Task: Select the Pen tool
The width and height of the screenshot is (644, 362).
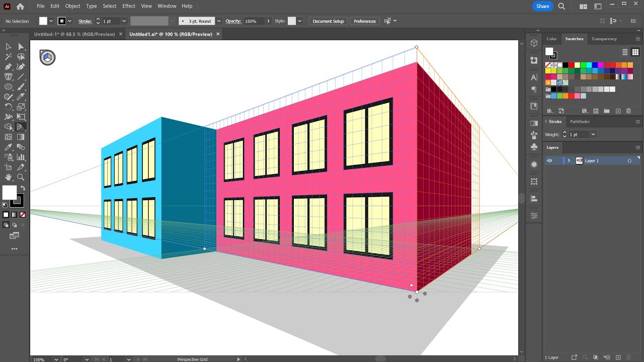Action: (8, 66)
